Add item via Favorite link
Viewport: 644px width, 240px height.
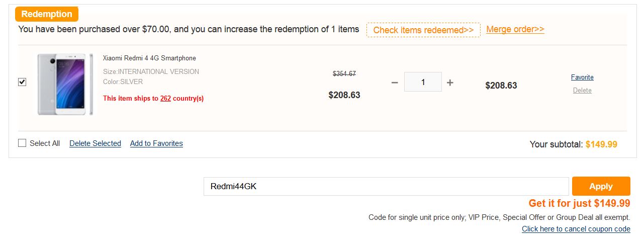pos(582,77)
